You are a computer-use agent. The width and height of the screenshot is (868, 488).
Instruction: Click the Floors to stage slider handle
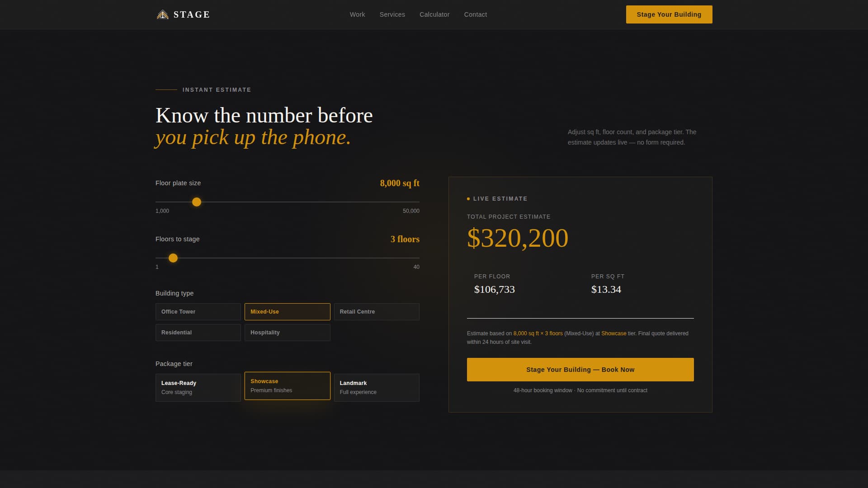point(173,258)
